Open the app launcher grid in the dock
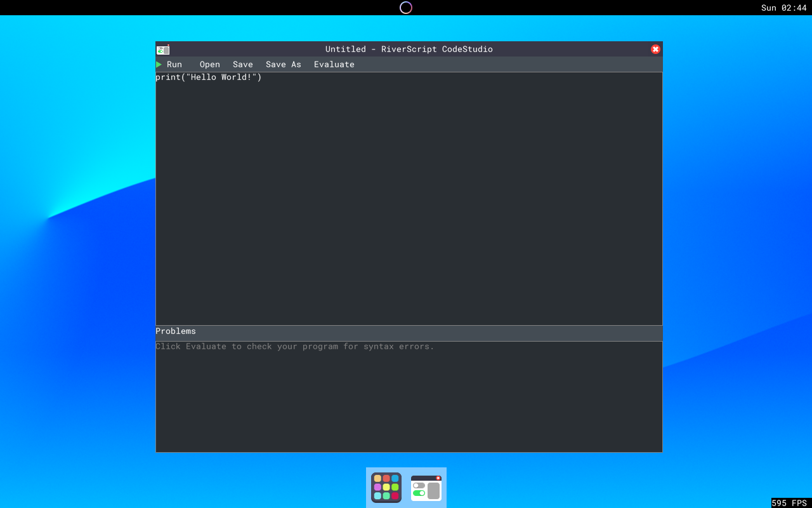This screenshot has width=812, height=508. 386,488
